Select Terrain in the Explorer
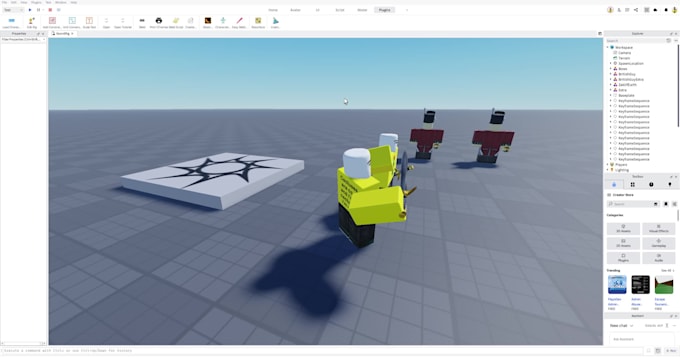 click(624, 58)
